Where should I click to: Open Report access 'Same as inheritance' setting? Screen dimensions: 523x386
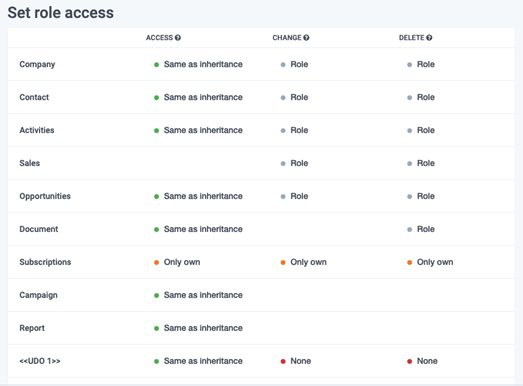(x=198, y=328)
